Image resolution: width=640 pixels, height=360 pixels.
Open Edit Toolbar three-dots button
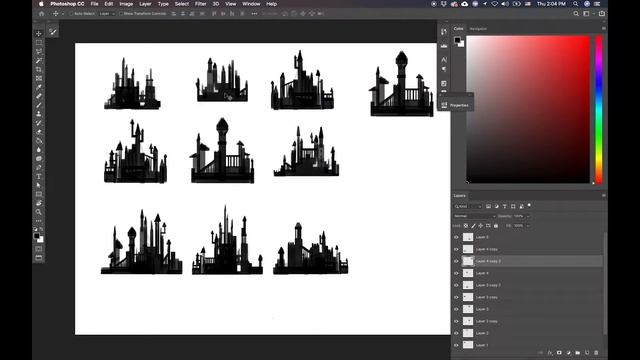pos(39,221)
